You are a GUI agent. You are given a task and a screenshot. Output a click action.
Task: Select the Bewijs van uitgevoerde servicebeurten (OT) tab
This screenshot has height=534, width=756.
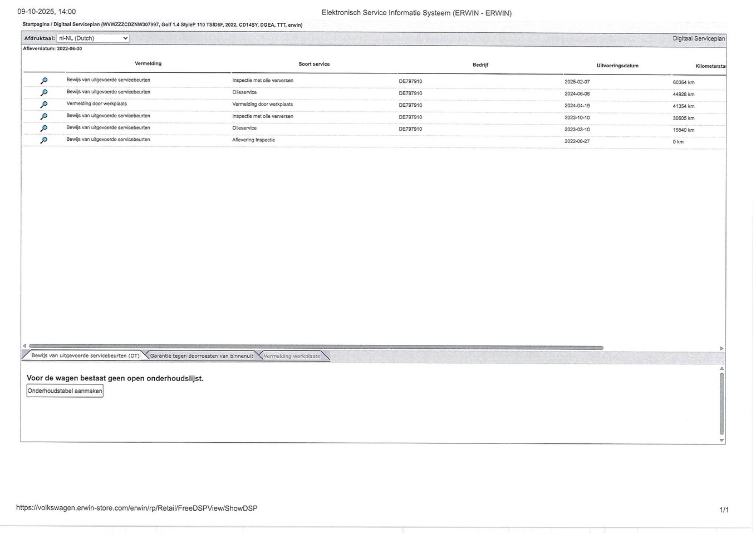click(85, 355)
